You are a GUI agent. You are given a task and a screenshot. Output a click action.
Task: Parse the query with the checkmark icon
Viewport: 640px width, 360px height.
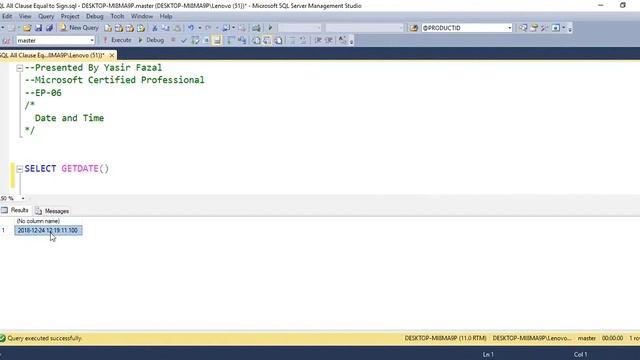184,40
